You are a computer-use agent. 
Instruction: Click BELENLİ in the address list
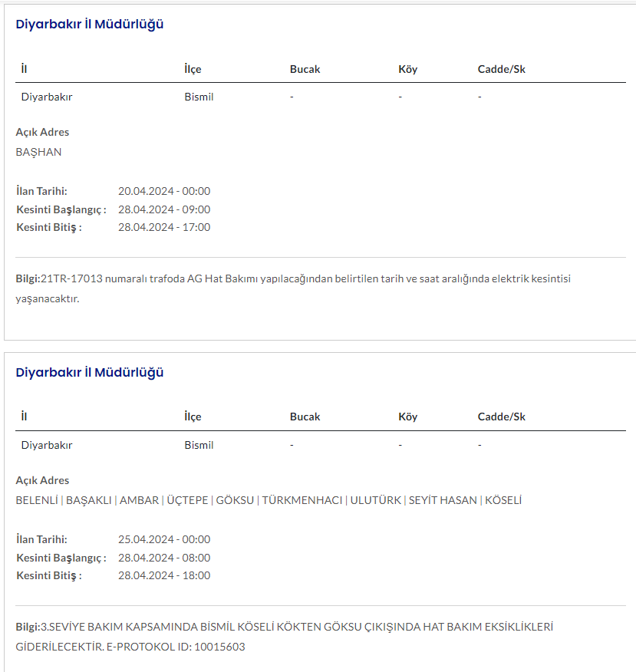tap(37, 500)
